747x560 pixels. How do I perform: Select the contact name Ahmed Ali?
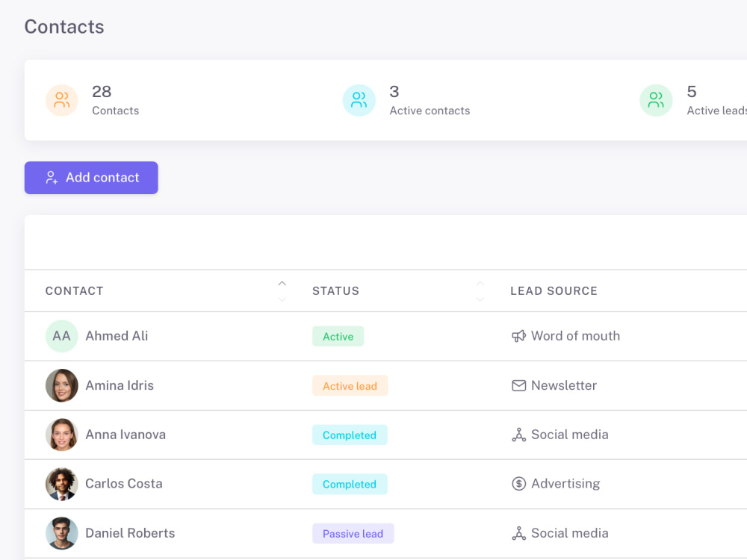pos(117,336)
